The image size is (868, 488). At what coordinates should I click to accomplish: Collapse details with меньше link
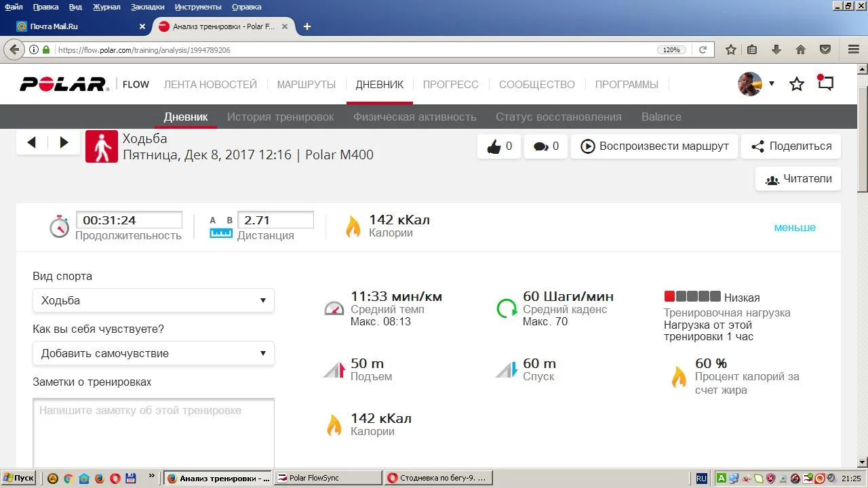[795, 228]
